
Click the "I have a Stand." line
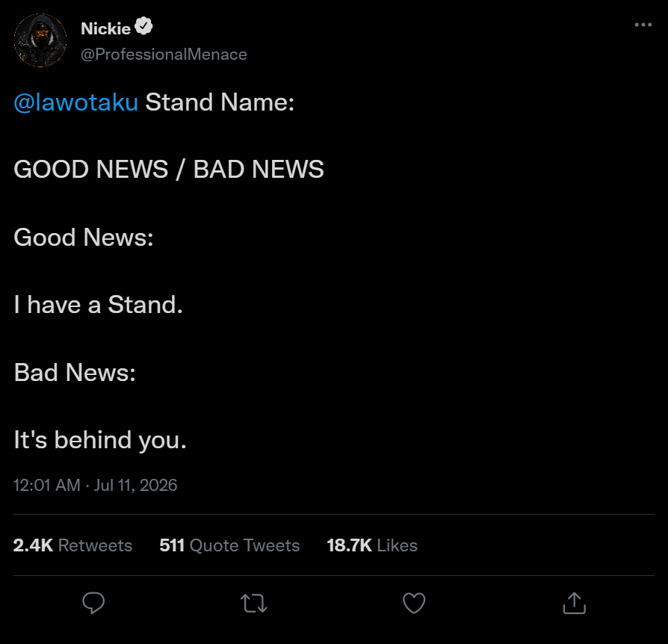click(x=99, y=305)
